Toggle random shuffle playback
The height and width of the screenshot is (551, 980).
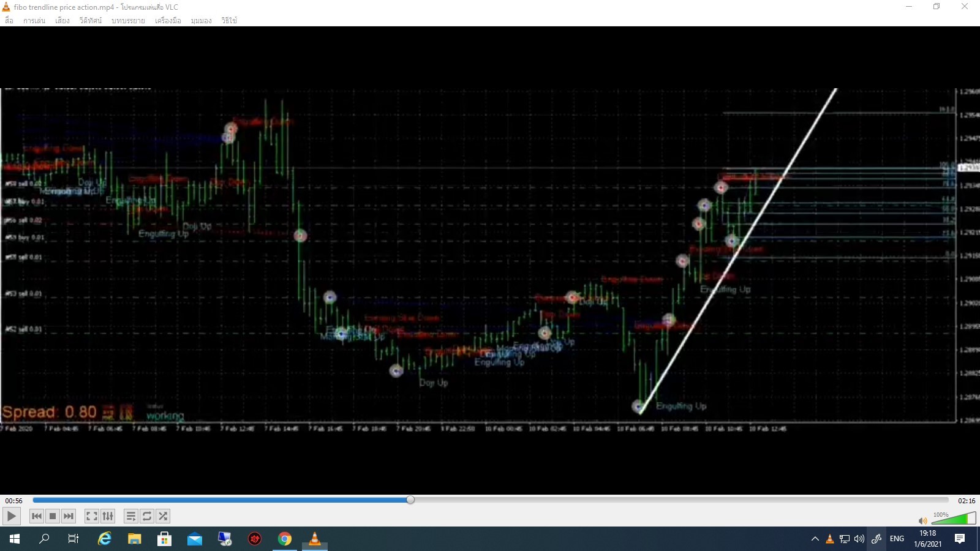tap(163, 516)
